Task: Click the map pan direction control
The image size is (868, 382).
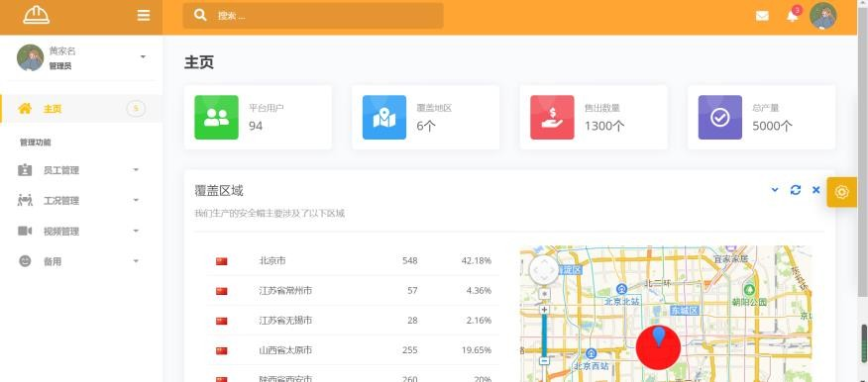Action: (544, 270)
